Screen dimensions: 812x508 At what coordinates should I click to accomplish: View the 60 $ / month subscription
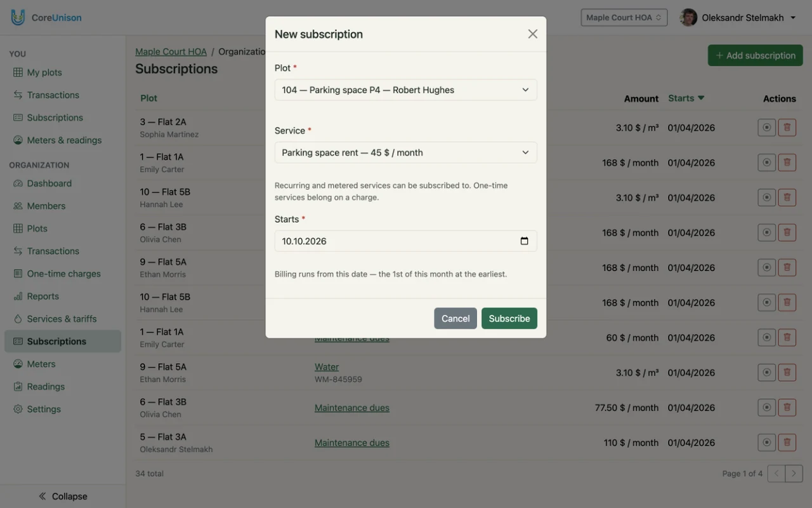[767, 338]
